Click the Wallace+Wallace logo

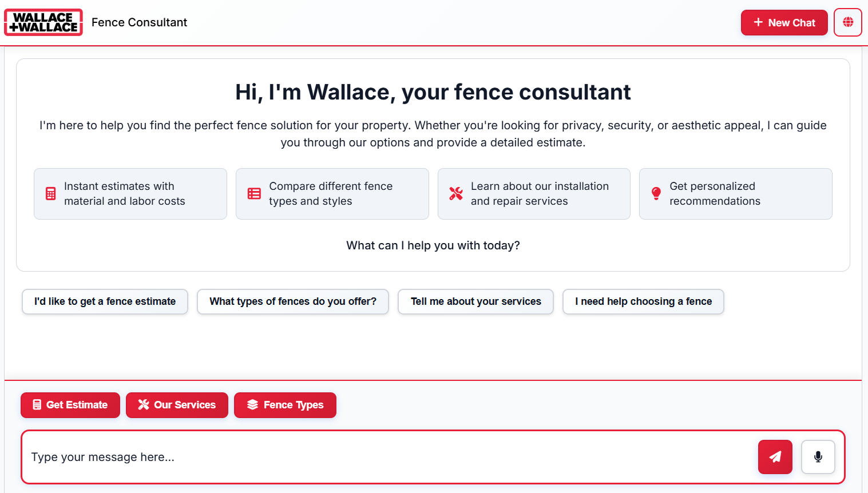(x=43, y=22)
